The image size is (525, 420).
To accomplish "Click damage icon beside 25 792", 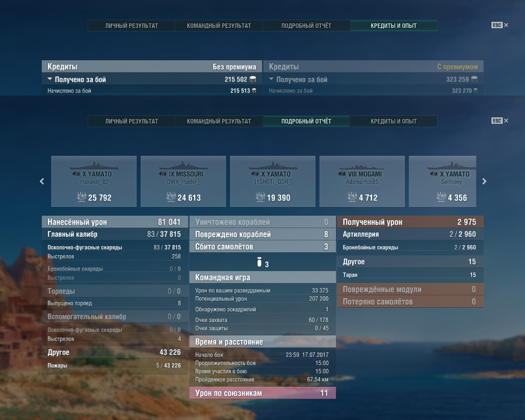I will [81, 197].
